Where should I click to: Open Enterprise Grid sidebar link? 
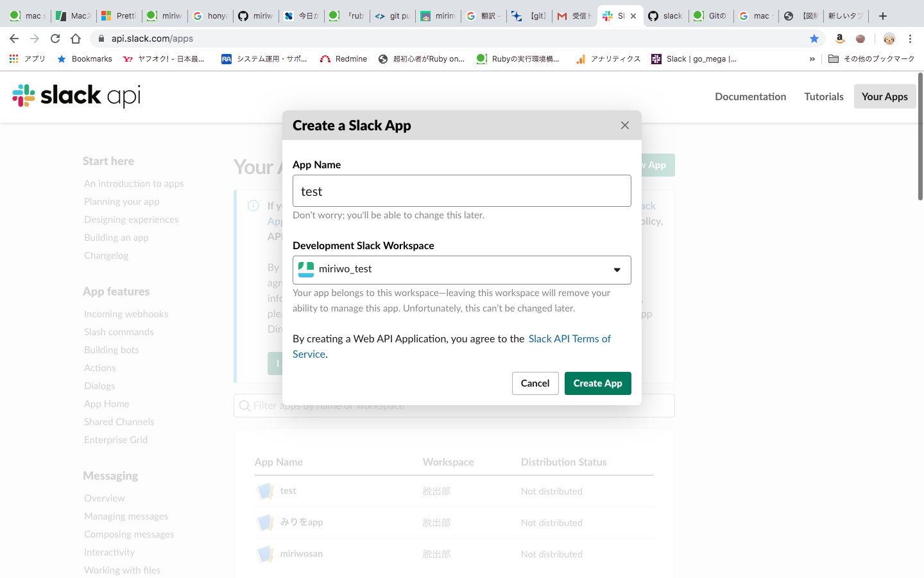pyautogui.click(x=116, y=440)
